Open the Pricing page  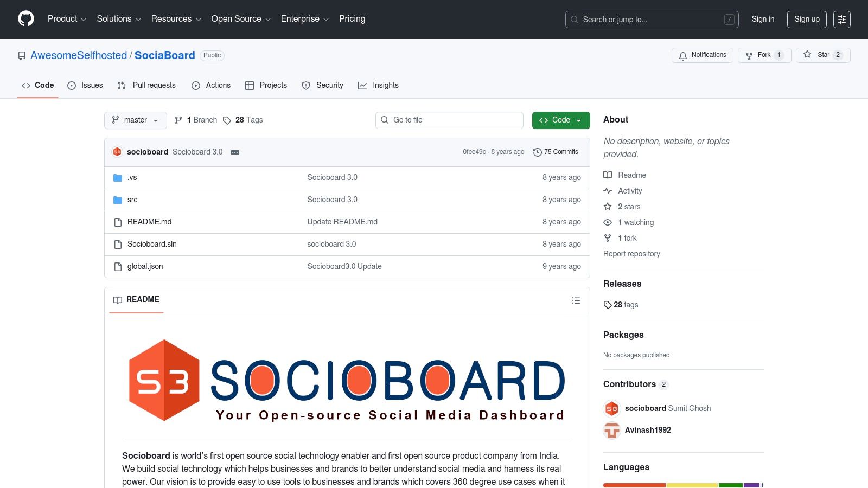point(352,19)
